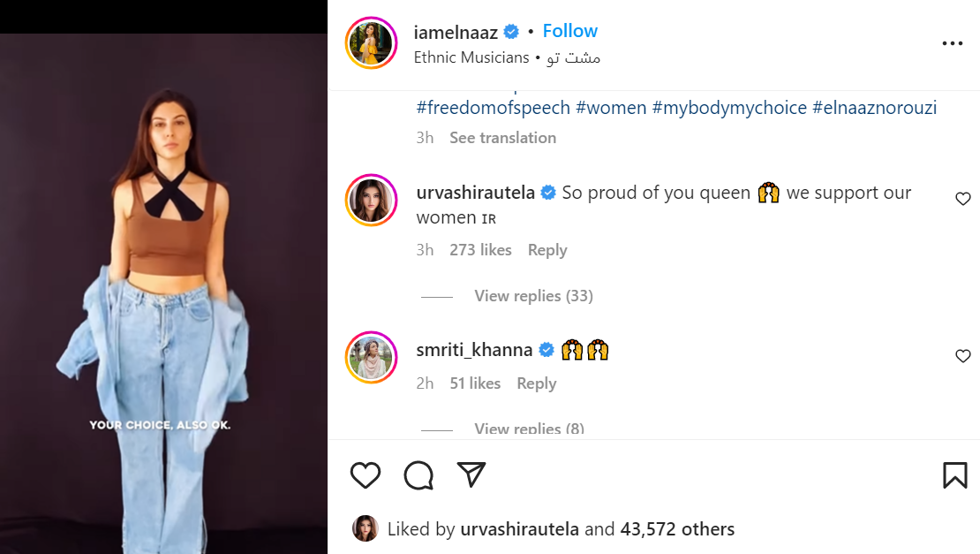Open the 43,572 others likes list

tap(677, 529)
